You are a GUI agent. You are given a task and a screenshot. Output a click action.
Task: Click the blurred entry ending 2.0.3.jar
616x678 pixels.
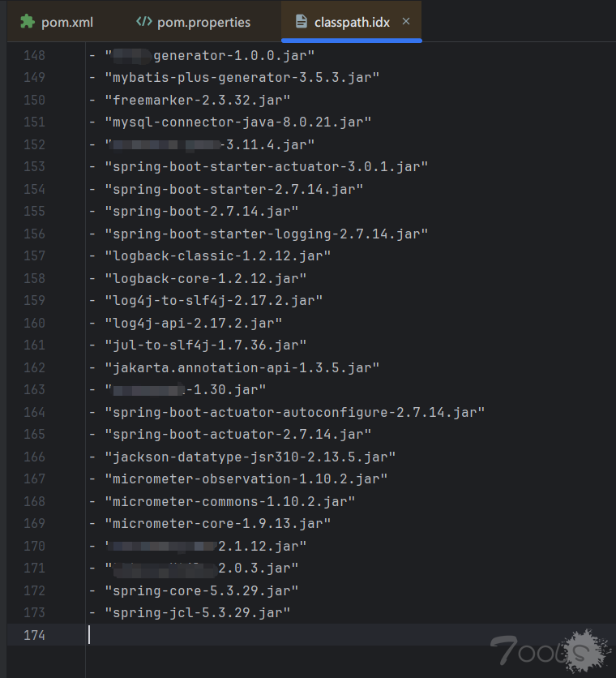[202, 569]
